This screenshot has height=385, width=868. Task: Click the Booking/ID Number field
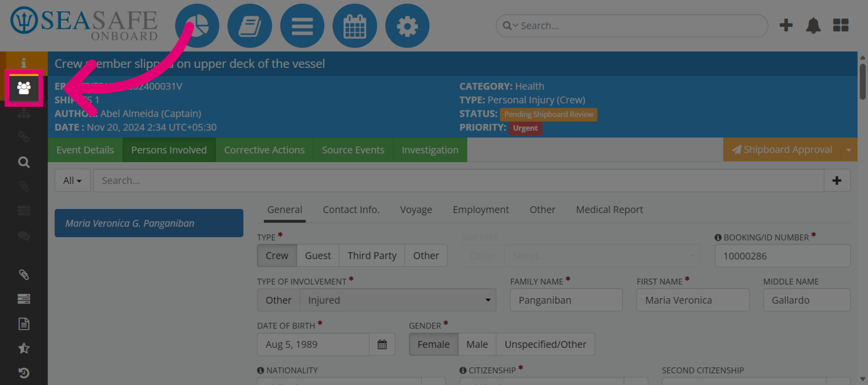pos(782,256)
